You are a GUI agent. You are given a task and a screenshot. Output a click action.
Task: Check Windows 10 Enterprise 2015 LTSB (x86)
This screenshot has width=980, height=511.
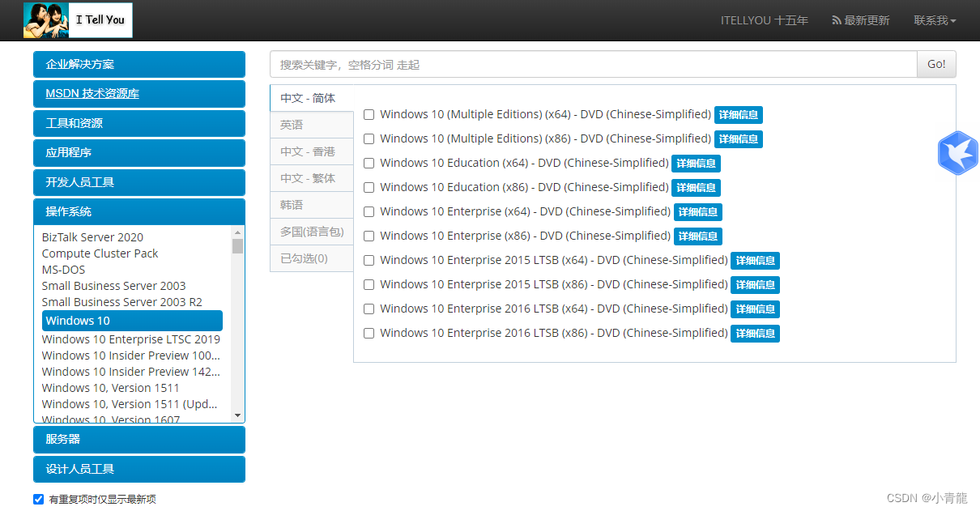click(369, 285)
